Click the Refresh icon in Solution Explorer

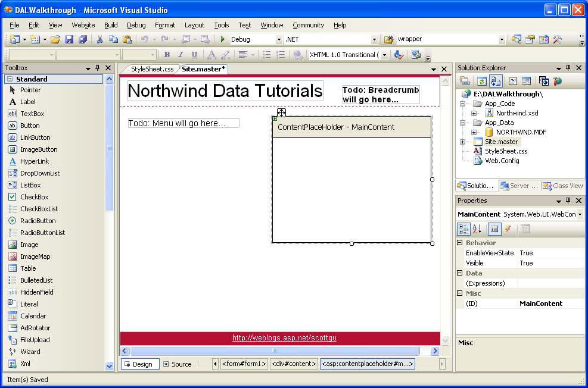(481, 81)
